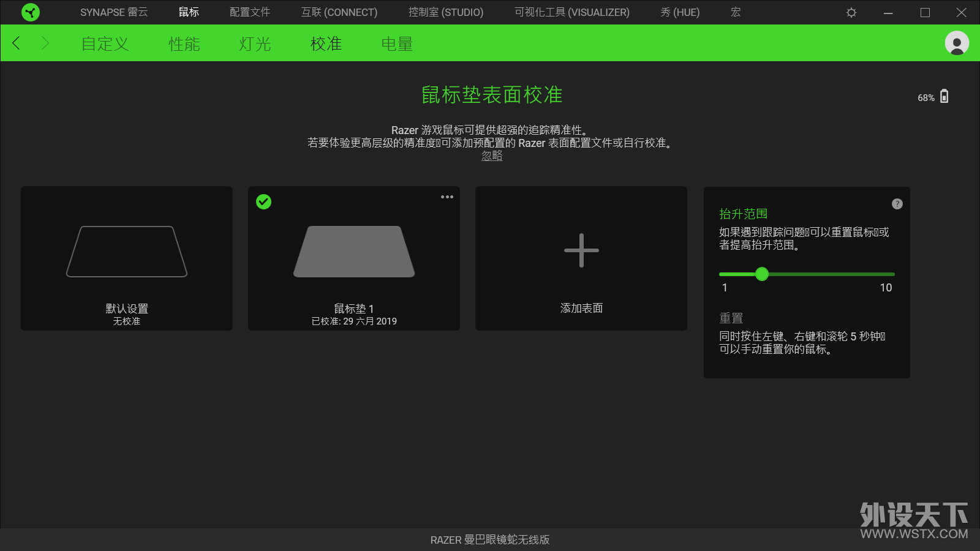Click the 鼠标垫 1 name
The image size is (980, 551).
click(354, 309)
